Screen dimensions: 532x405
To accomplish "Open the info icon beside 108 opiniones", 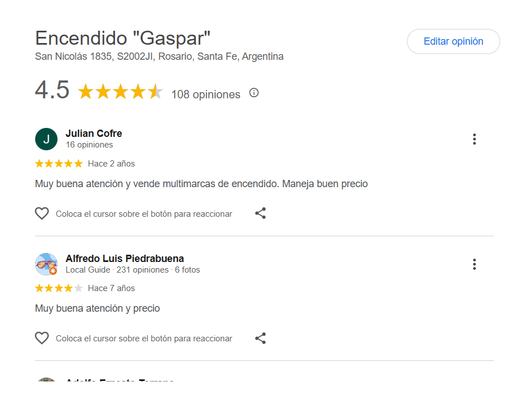I will pos(254,93).
